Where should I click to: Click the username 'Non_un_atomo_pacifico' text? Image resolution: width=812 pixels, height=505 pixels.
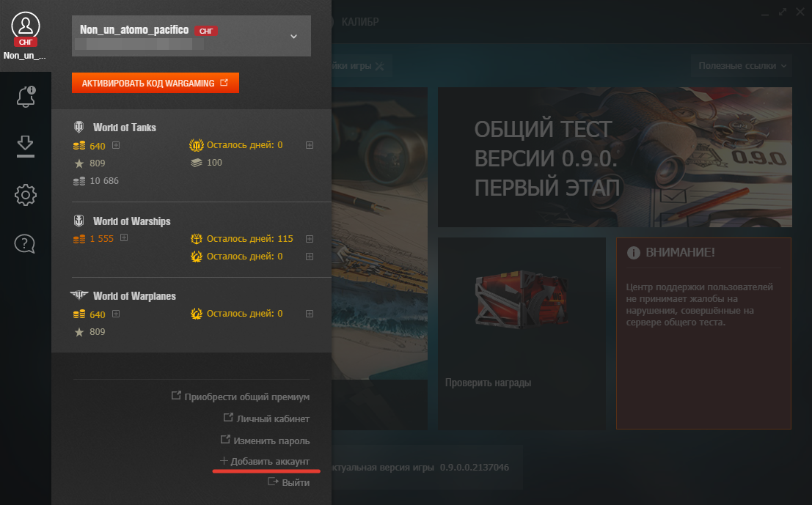click(134, 30)
